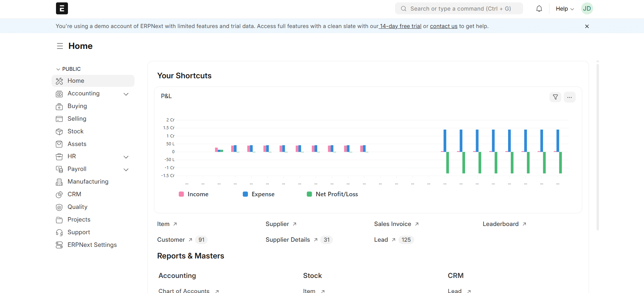Open the P&L chart filter icon
Image resolution: width=644 pixels, height=293 pixels.
tap(555, 97)
